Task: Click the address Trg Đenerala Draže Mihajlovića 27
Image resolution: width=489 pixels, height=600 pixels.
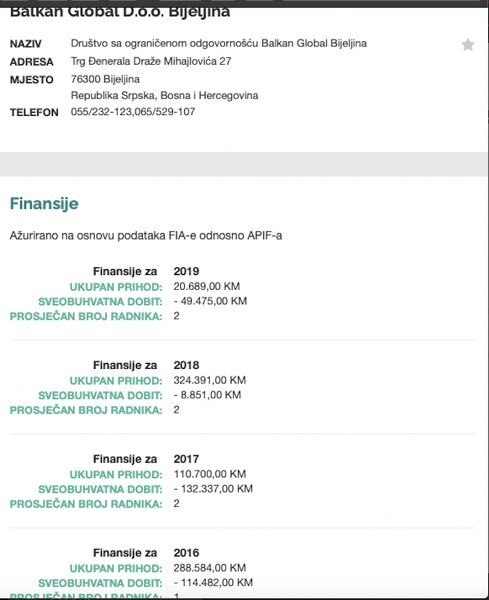Action: pyautogui.click(x=151, y=61)
